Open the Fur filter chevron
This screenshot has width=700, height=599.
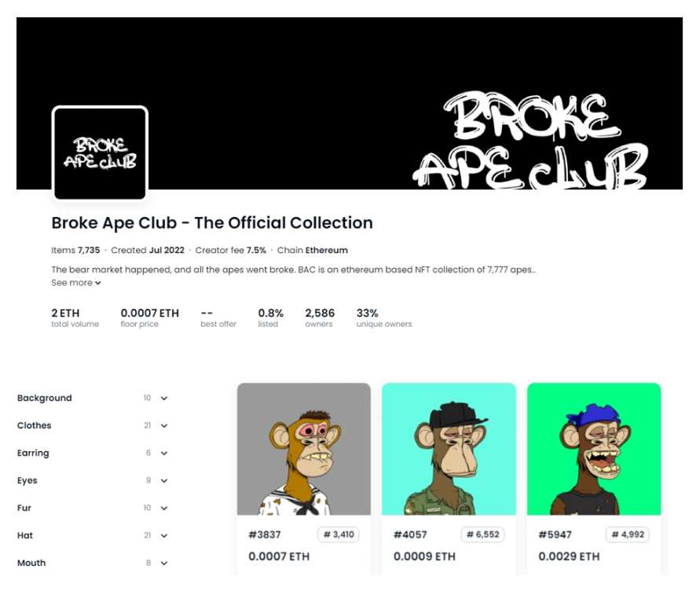pyautogui.click(x=164, y=508)
